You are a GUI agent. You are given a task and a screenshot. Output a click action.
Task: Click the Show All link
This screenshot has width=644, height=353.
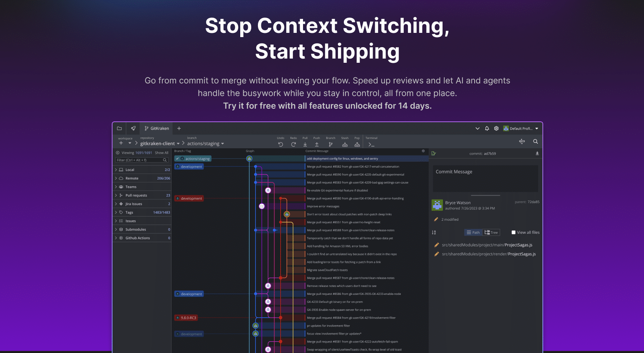pos(161,153)
